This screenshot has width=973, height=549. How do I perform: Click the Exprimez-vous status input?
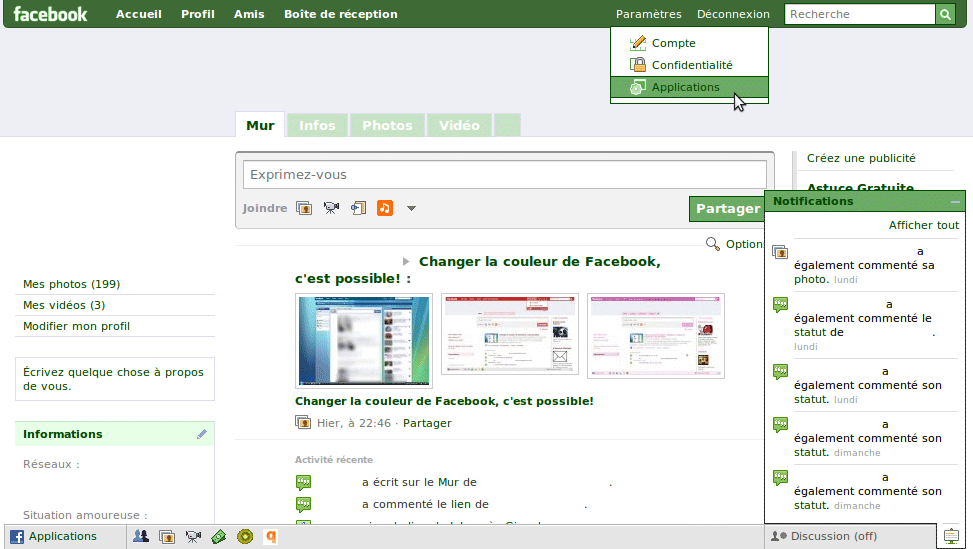(x=504, y=175)
